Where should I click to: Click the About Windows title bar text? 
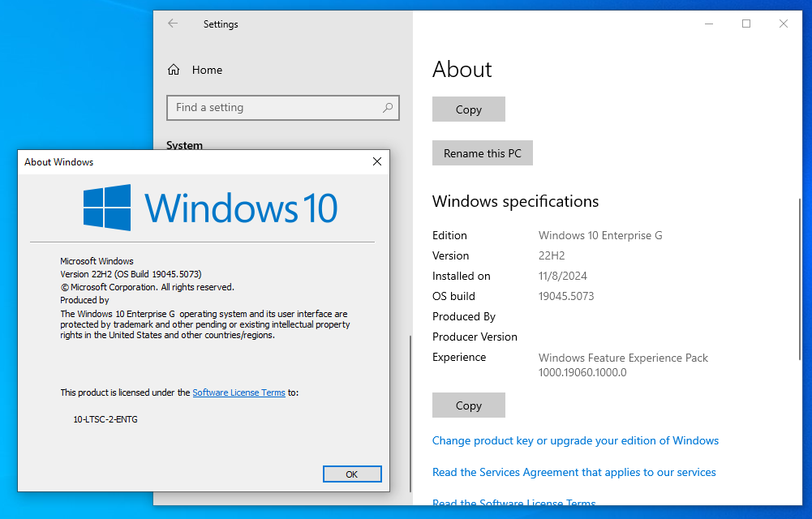(59, 162)
